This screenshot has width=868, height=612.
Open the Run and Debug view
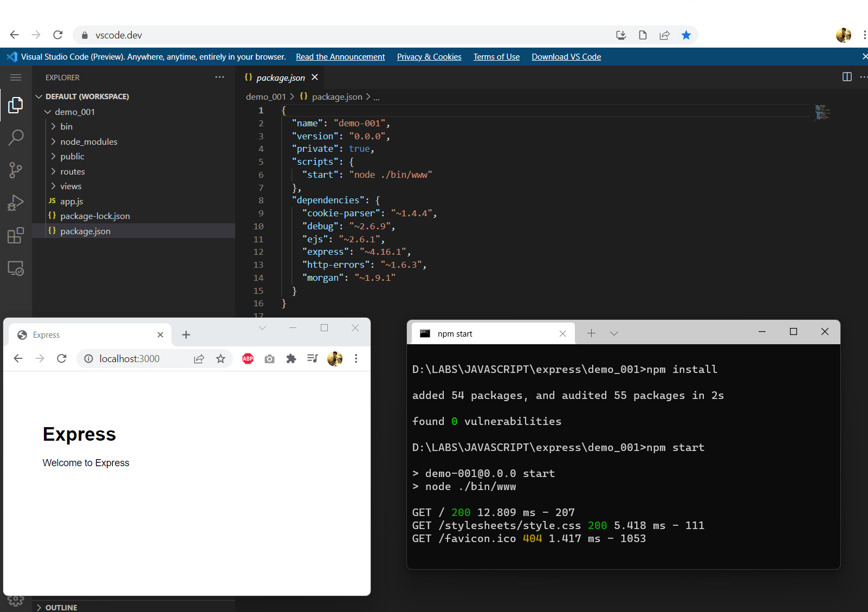16,203
